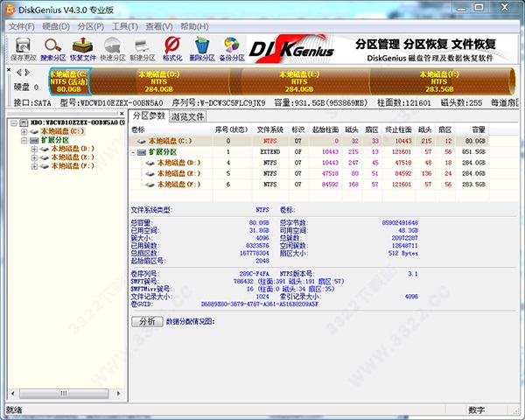Click the Save Changes (保存更改) toolbar icon
The height and width of the screenshot is (420, 525).
click(x=23, y=49)
